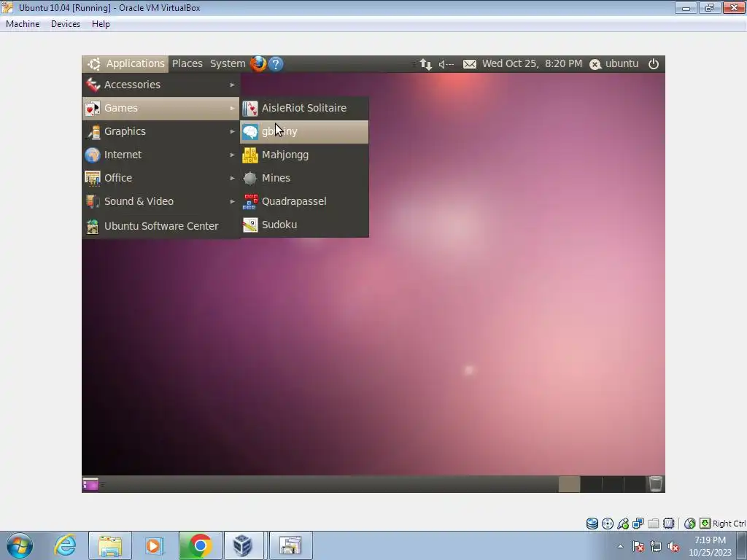Switch to the first workspace
747x560 pixels.
pyautogui.click(x=569, y=484)
